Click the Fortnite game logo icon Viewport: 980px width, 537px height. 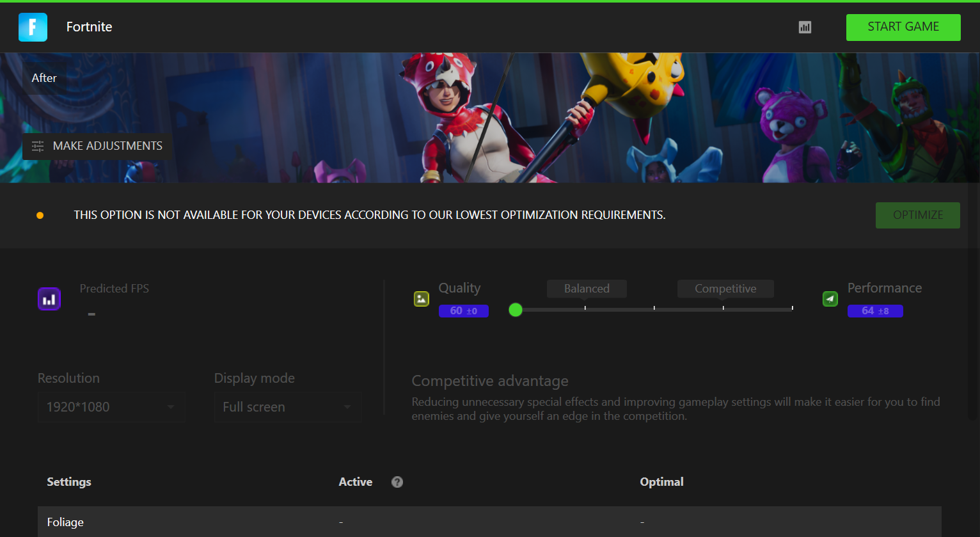[x=33, y=27]
